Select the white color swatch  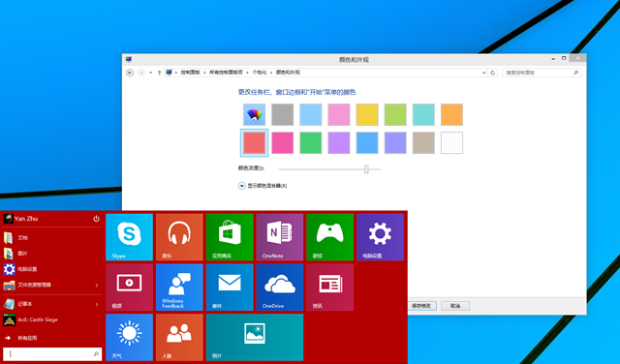click(452, 142)
